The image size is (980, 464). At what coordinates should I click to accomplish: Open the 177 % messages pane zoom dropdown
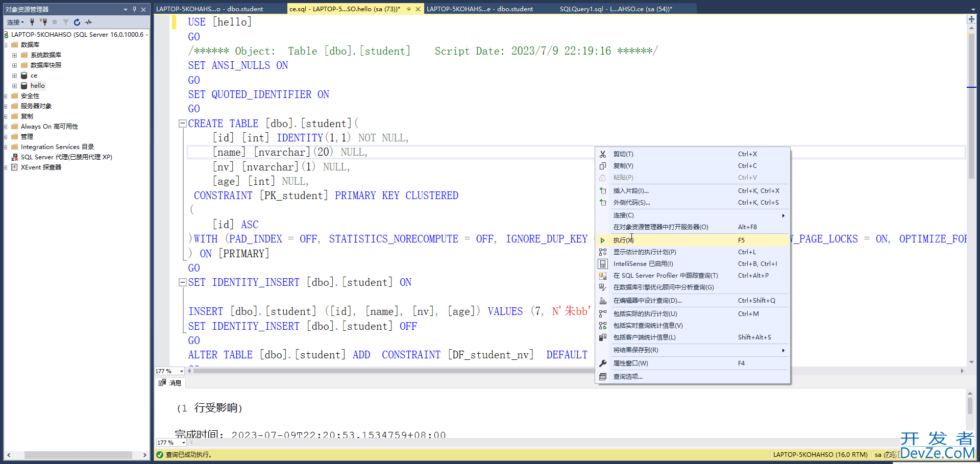[x=183, y=443]
